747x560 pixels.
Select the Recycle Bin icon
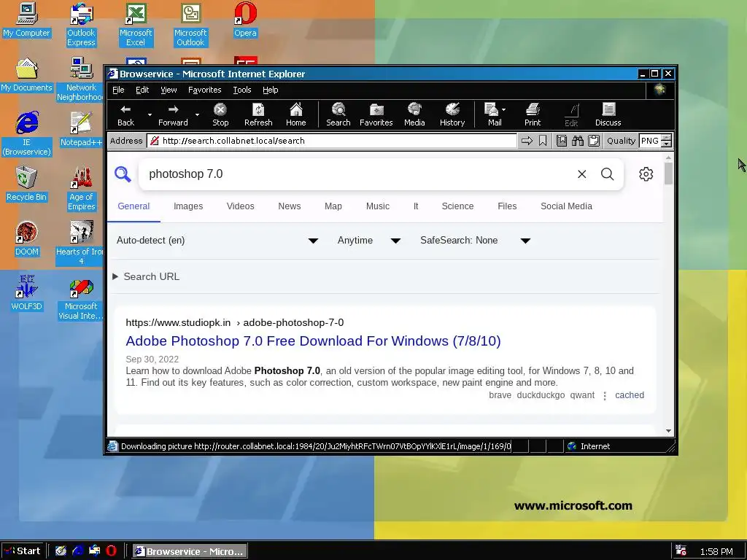coord(27,184)
